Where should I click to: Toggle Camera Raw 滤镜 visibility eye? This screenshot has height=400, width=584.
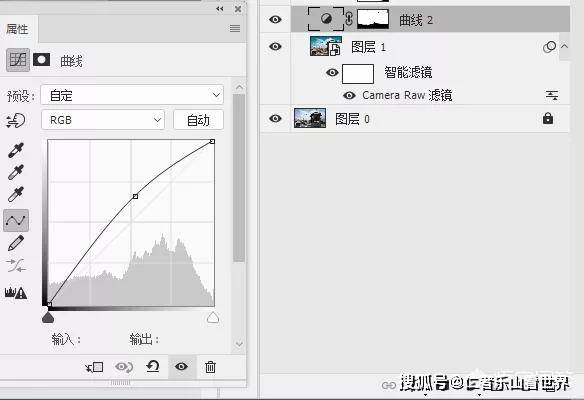[x=349, y=96]
